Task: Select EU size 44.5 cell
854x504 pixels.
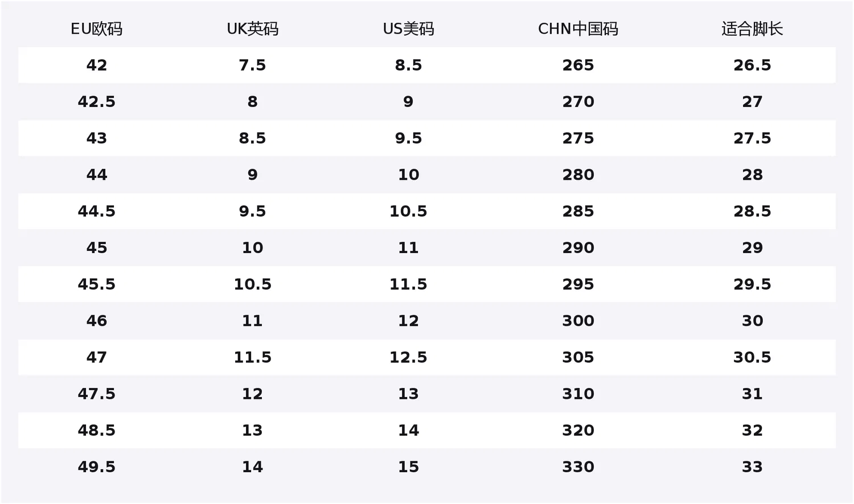Action: click(96, 211)
